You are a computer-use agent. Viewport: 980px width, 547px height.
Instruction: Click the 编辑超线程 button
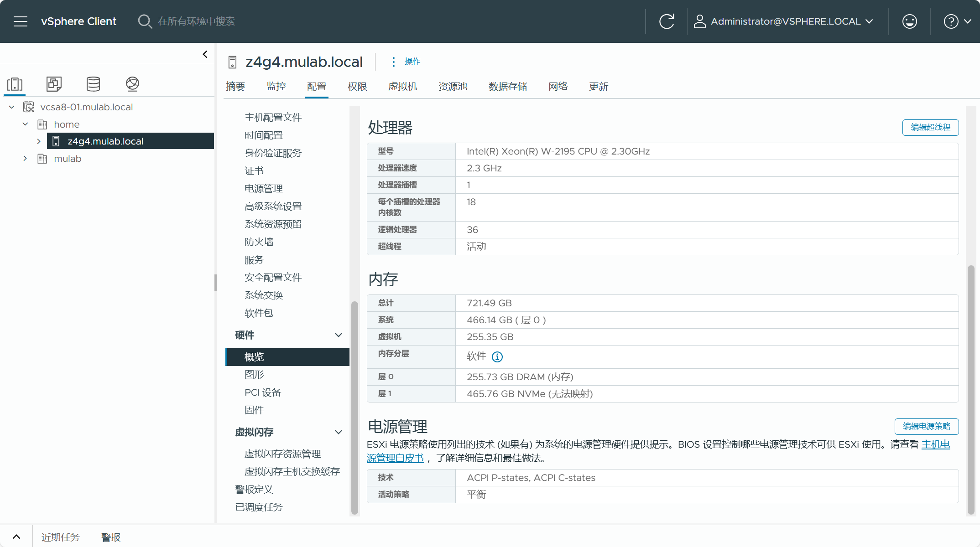[x=930, y=127]
